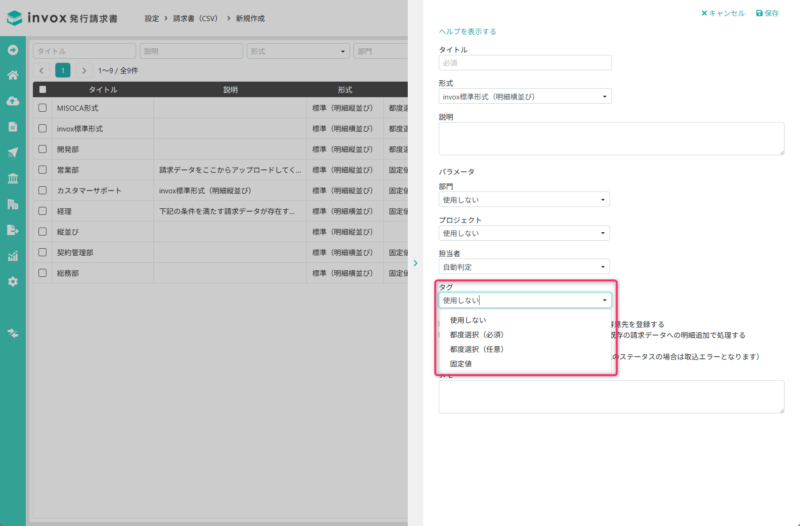The width and height of the screenshot is (800, 526).
Task: Open the cloud upload icon in sidebar
Action: [13, 101]
